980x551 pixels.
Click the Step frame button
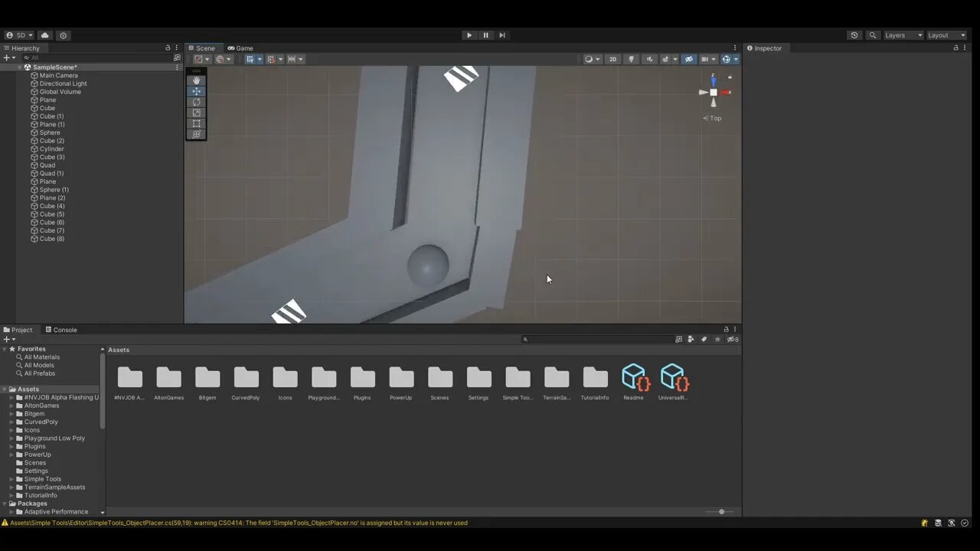501,35
